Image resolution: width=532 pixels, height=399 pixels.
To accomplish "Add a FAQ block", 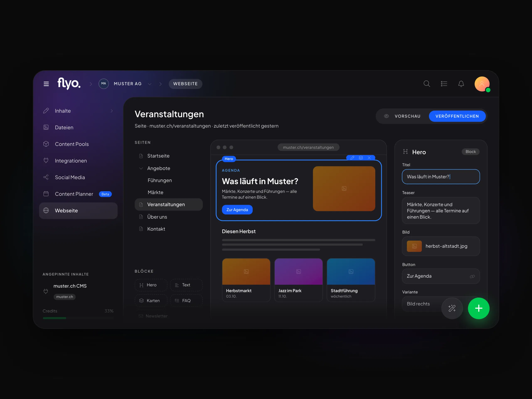I will [186, 301].
